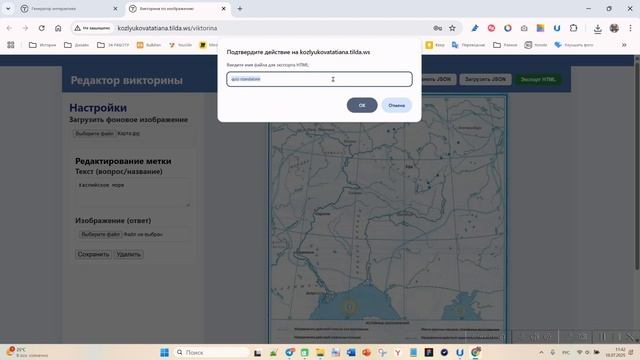Open the profile avatar menu
This screenshot has height=360, width=640.
coord(614,28)
